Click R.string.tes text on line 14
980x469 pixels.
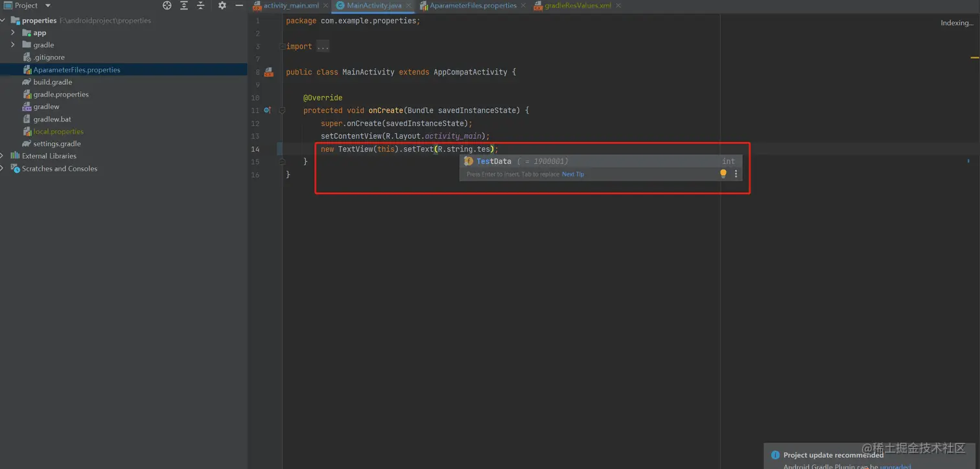point(464,149)
